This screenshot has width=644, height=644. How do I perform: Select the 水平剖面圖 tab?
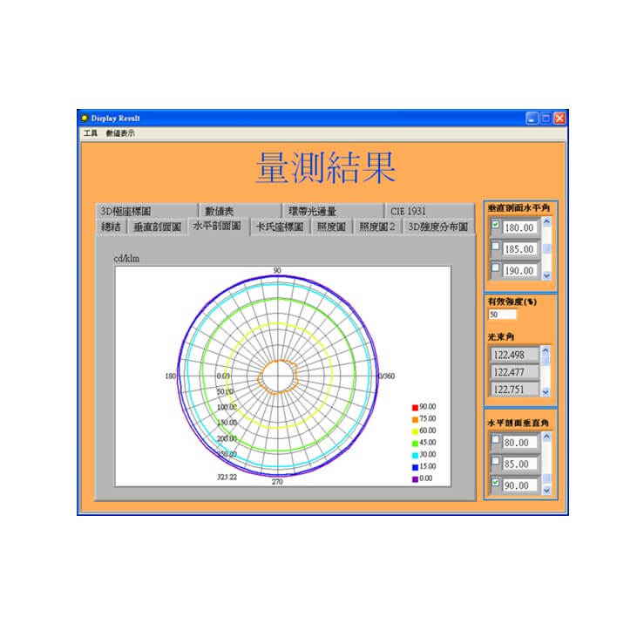[217, 226]
